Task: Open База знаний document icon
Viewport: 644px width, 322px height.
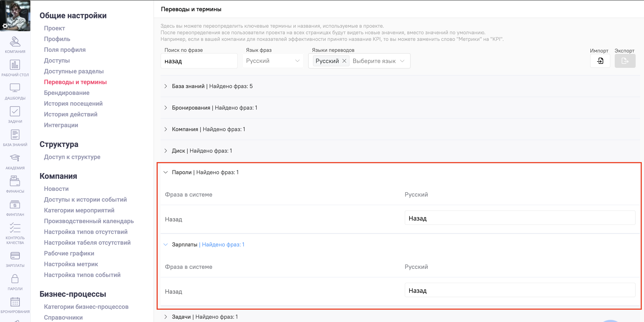Action: point(15,135)
